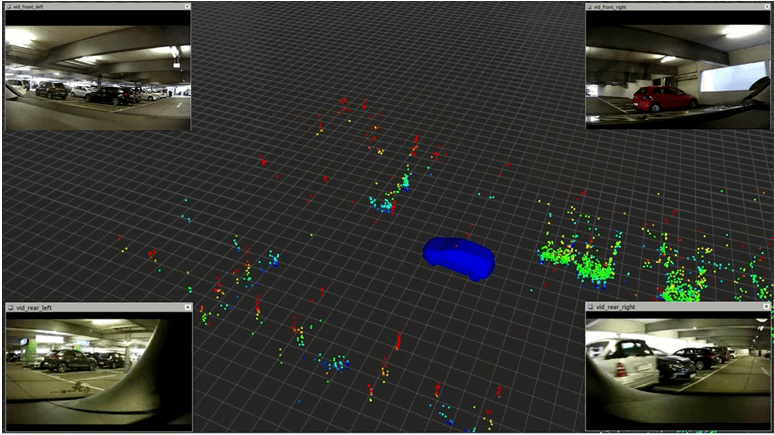
Task: Close the vid_front_right video window
Action: click(x=768, y=7)
